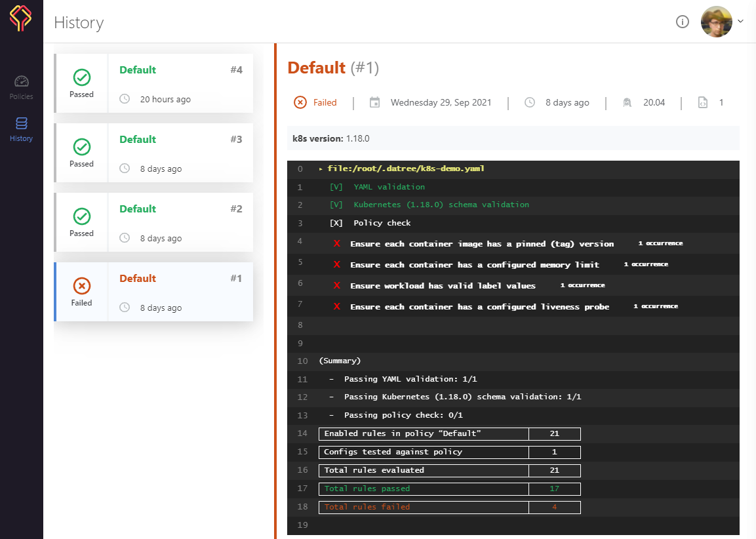This screenshot has height=539, width=756.
Task: Click the red Failed X icon on run #1
Action: pos(82,286)
